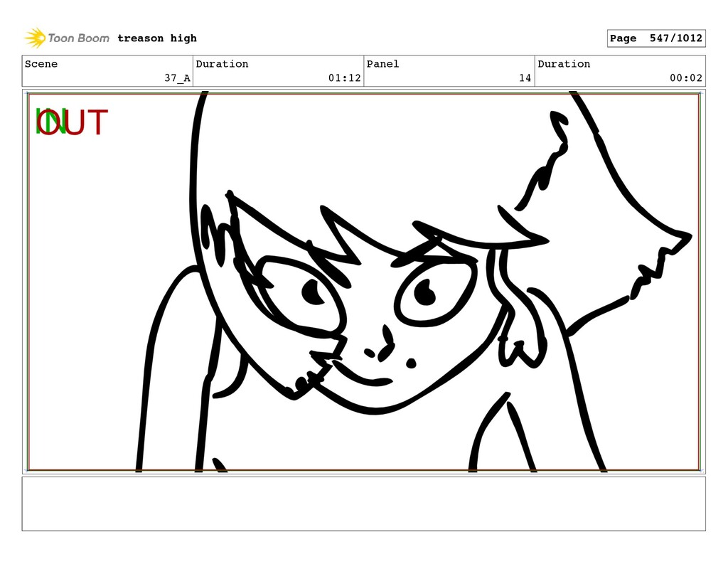Click the 'Scene' header label

point(41,63)
